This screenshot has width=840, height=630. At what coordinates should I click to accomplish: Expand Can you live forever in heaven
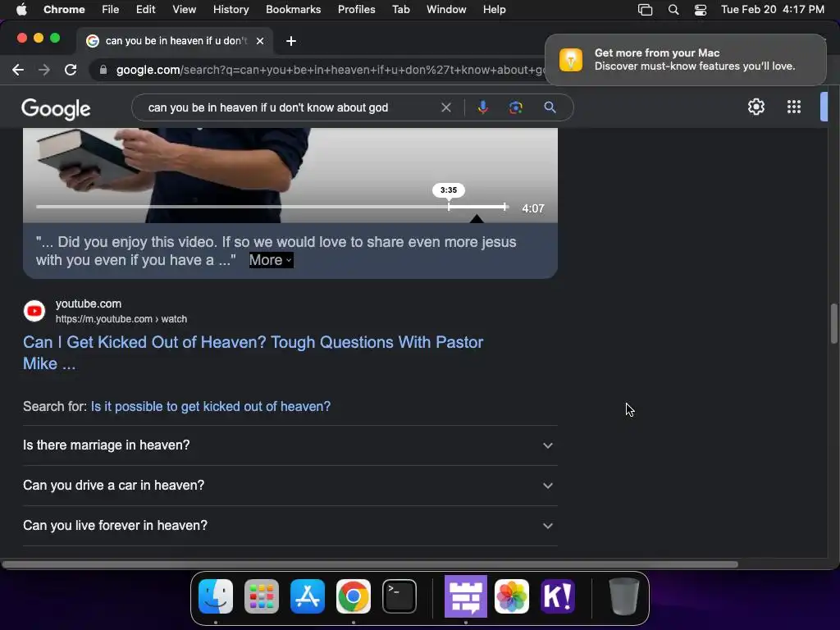coord(290,526)
